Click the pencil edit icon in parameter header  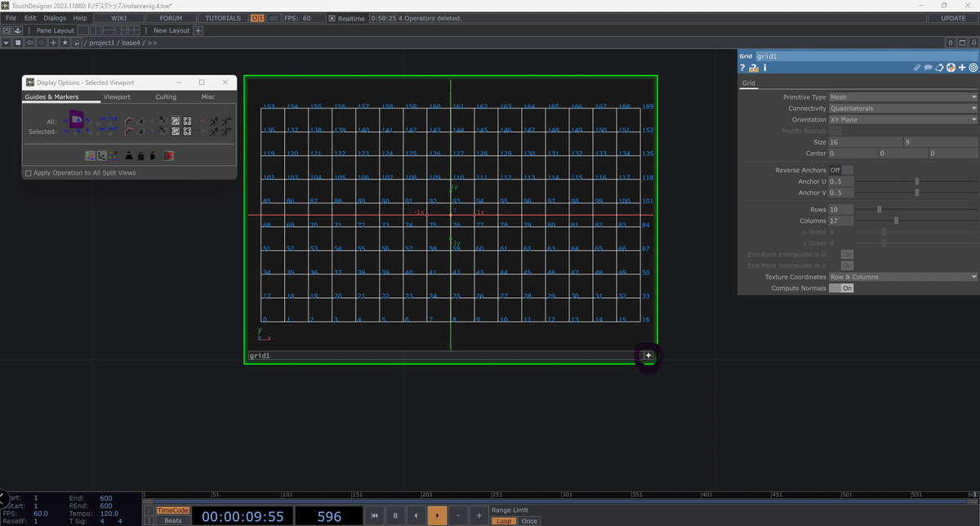click(x=917, y=68)
